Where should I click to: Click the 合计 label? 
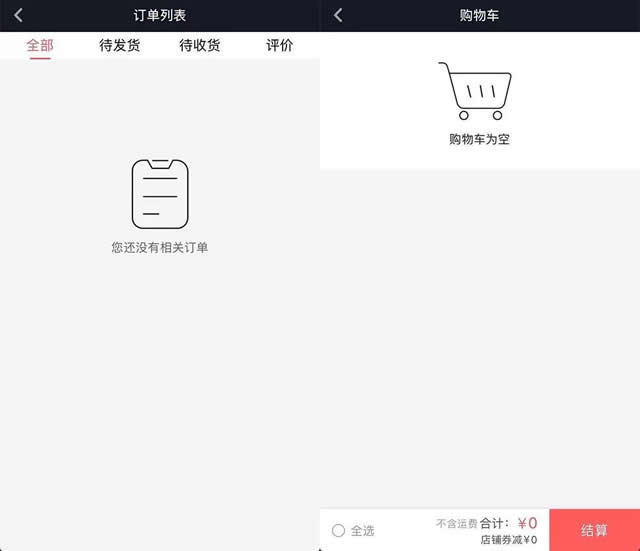[494, 523]
